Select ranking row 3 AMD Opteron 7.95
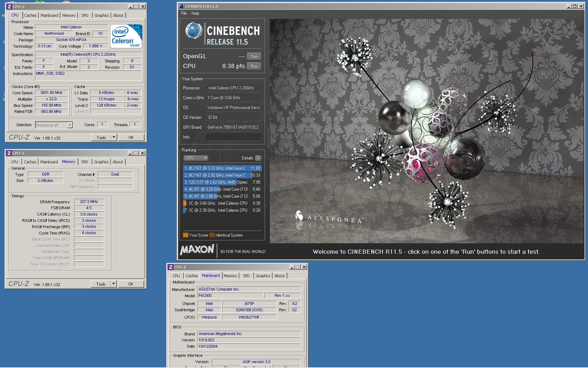The height and width of the screenshot is (368, 588). 222,182
